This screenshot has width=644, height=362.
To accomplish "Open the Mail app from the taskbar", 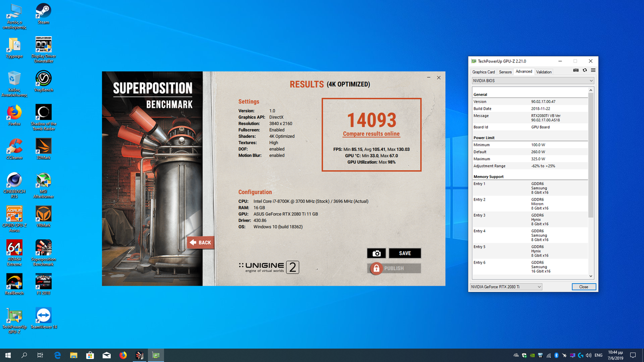I will coord(107,355).
